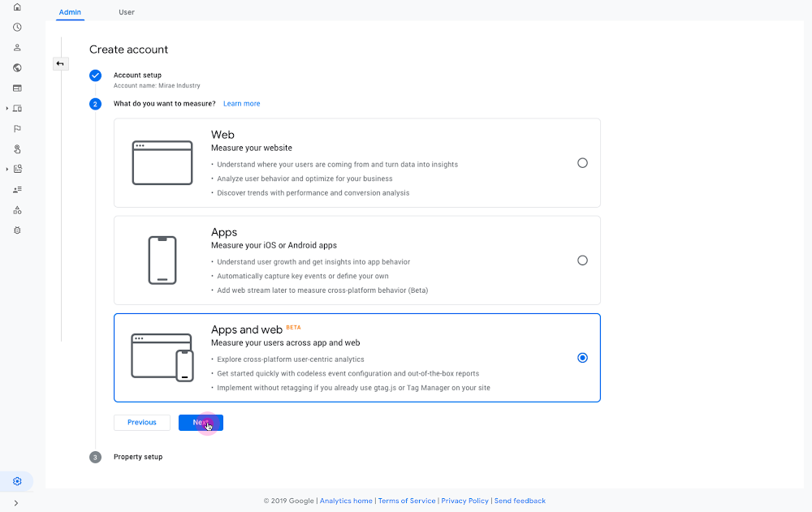The image size is (812, 512).
Task: Open the Admin tab
Action: coord(70,12)
